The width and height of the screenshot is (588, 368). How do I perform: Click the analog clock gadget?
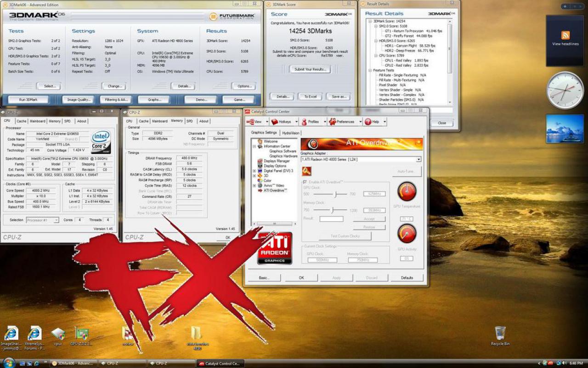[x=565, y=90]
